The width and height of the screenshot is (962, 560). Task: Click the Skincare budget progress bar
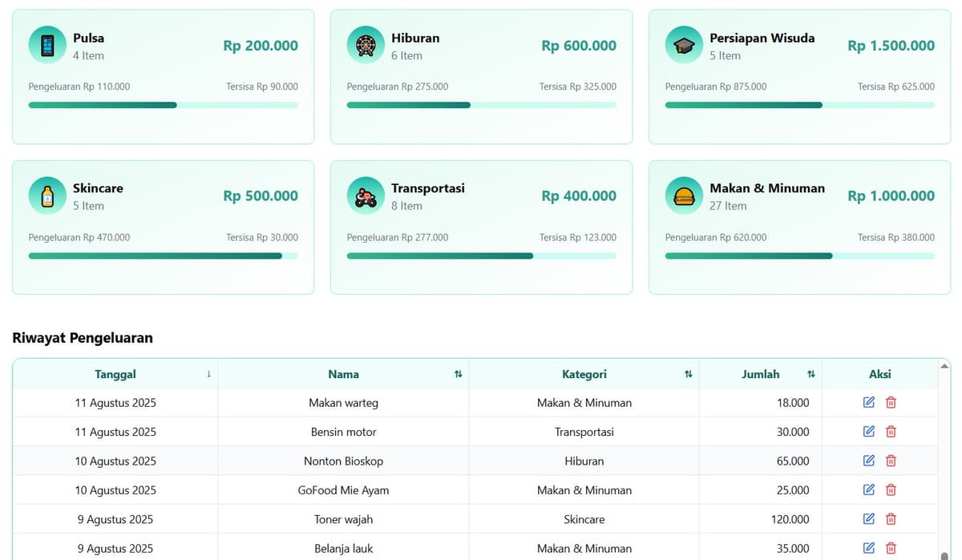click(x=163, y=256)
